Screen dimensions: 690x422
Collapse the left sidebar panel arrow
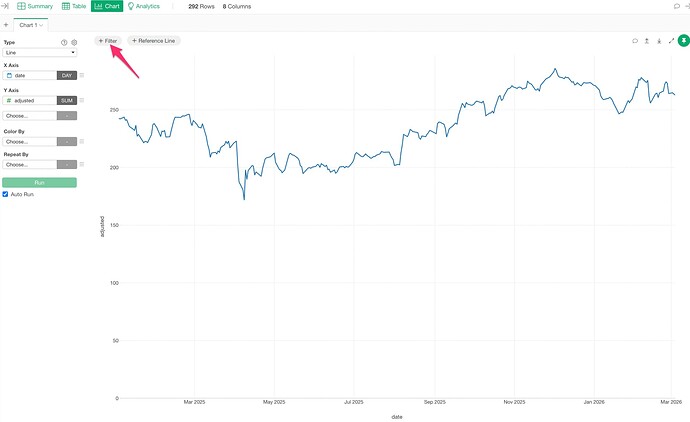[x=6, y=6]
